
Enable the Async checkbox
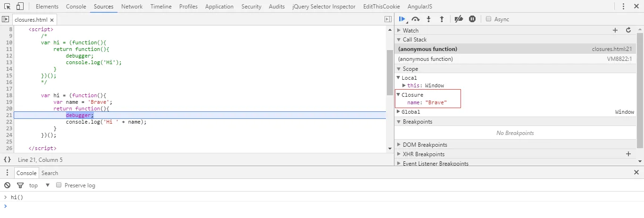click(x=489, y=19)
